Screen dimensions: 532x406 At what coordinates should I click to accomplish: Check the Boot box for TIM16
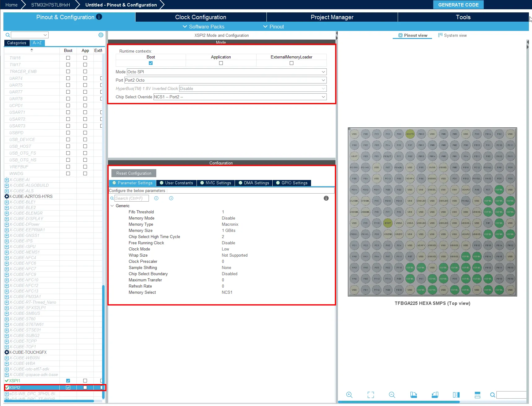68,58
